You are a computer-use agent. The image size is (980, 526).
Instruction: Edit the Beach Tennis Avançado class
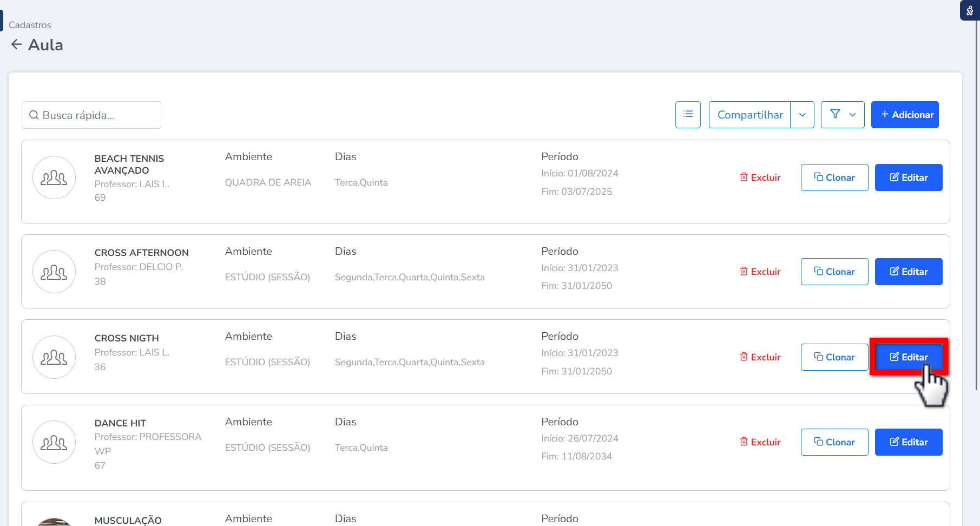908,177
